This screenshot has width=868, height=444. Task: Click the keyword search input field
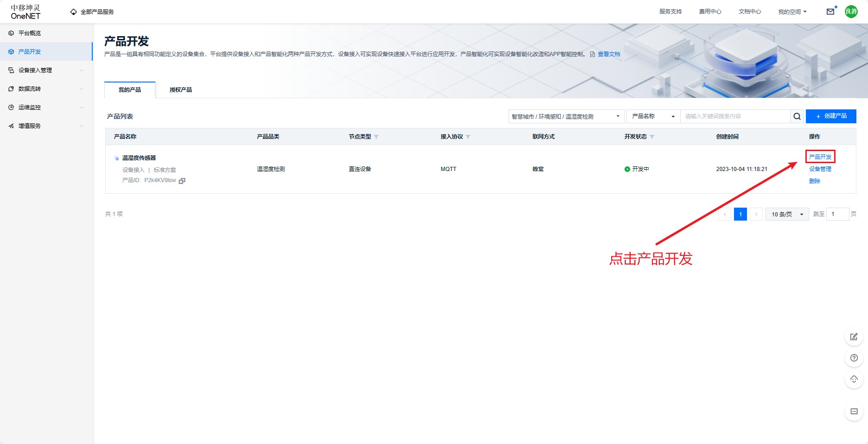click(x=735, y=116)
